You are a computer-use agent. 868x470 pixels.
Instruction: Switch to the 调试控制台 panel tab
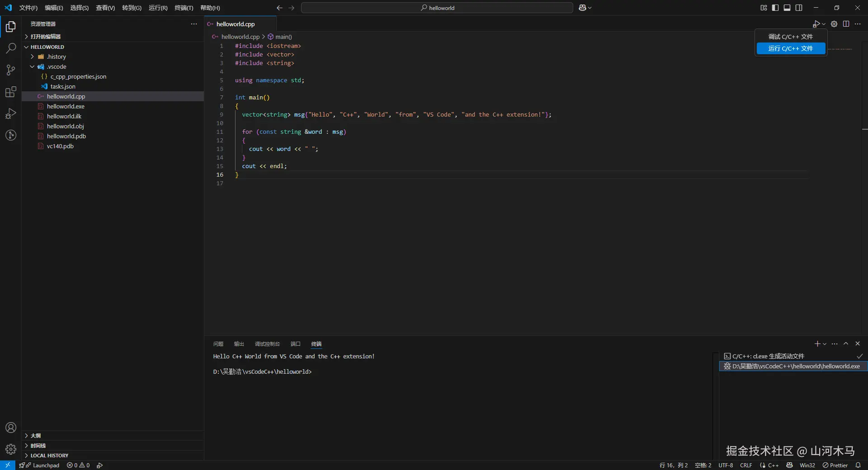click(x=267, y=344)
